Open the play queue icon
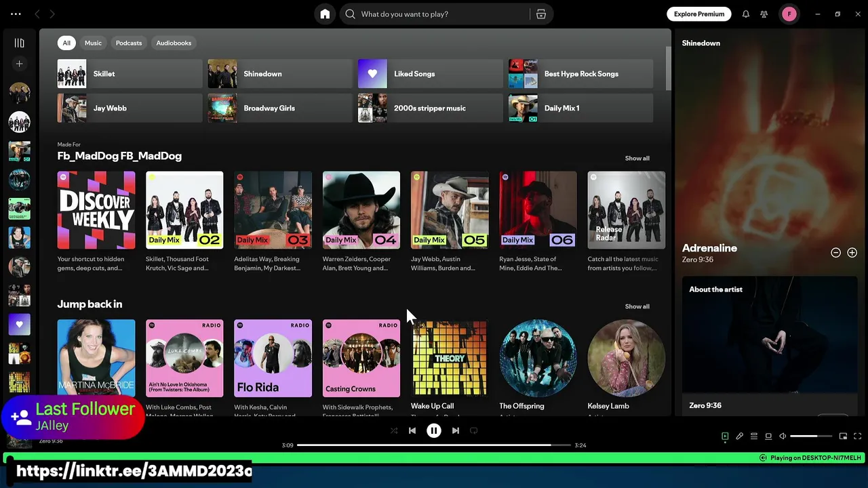Screen dimensions: 868x488 (754, 436)
